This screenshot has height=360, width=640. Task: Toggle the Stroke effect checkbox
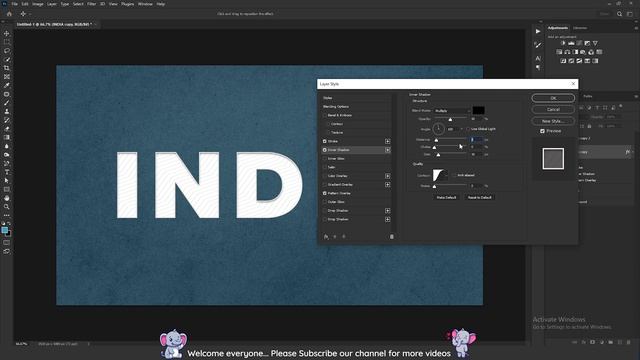(325, 141)
